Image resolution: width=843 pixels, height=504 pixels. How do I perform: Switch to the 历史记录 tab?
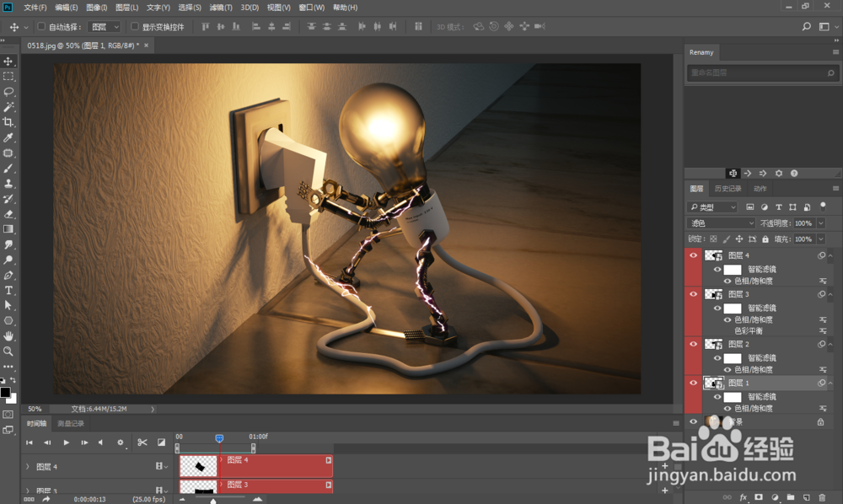728,189
